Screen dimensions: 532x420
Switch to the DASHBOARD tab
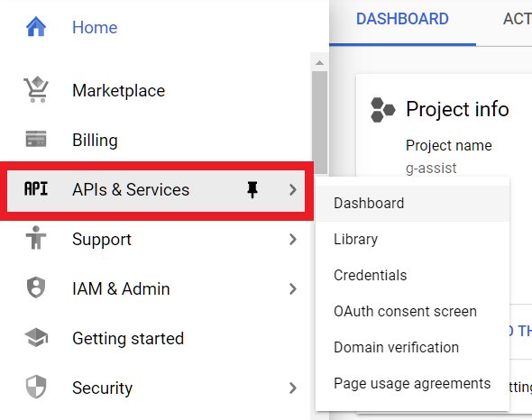point(402,19)
